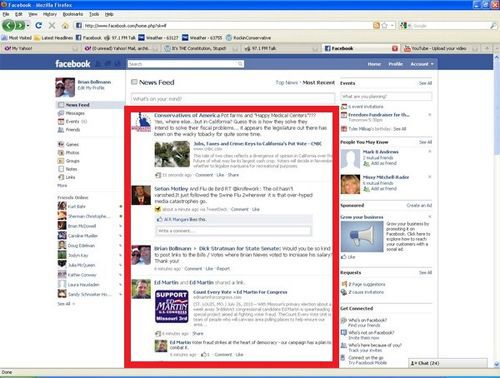The width and height of the screenshot is (500, 378).
Task: Click the marijuana article thumbnail image
Action: click(172, 154)
